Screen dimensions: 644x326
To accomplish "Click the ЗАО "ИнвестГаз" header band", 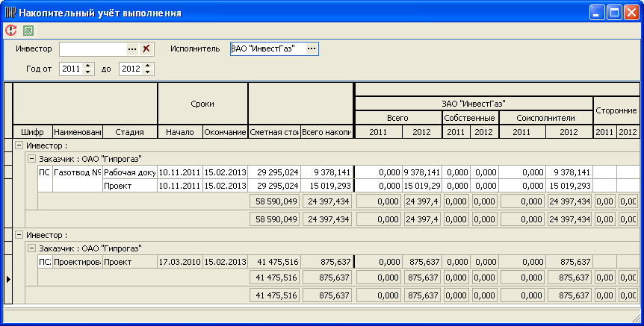I will point(474,104).
